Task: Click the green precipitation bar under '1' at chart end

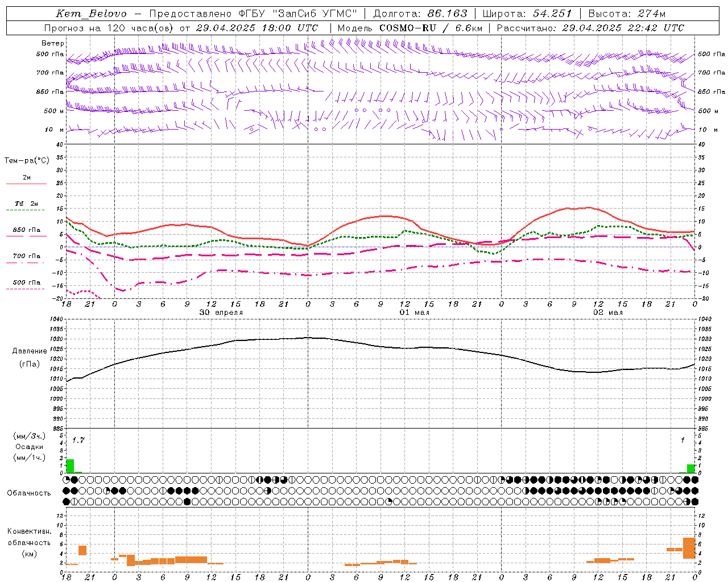Action: click(690, 468)
